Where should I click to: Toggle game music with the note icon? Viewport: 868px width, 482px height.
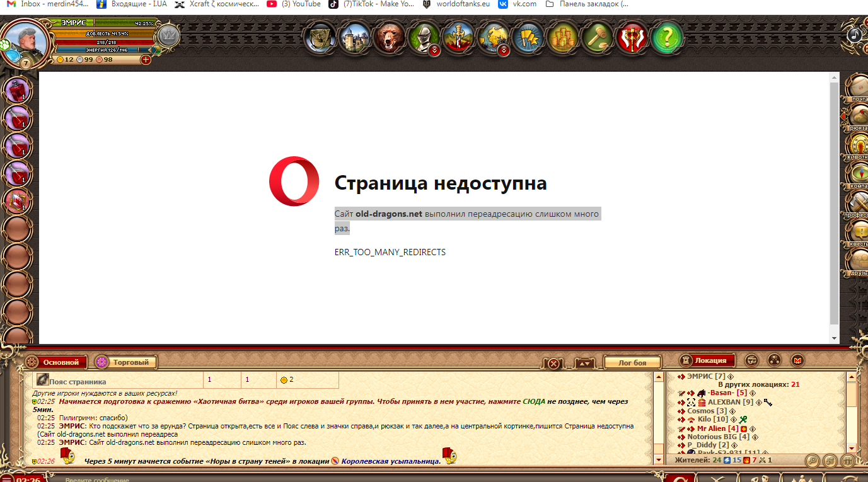coord(854,35)
